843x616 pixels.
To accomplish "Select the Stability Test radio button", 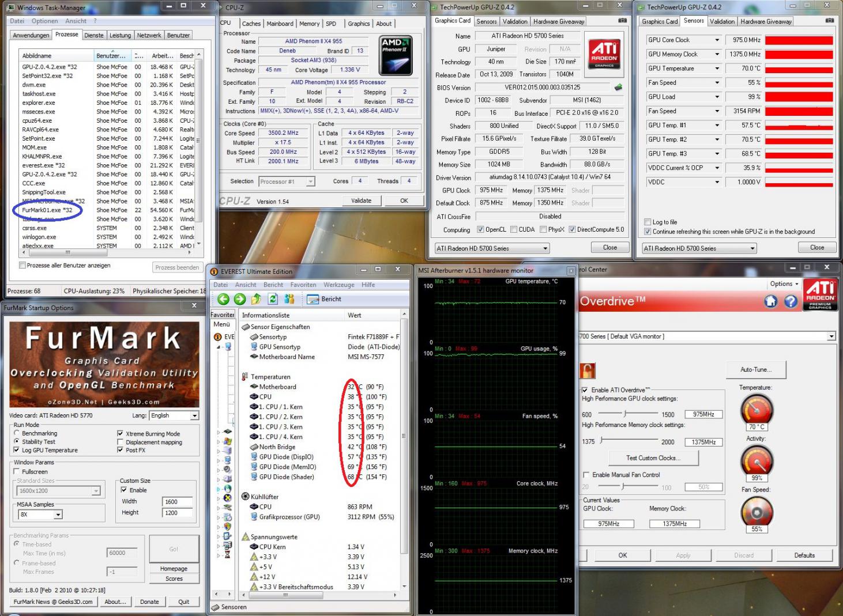I will point(17,441).
